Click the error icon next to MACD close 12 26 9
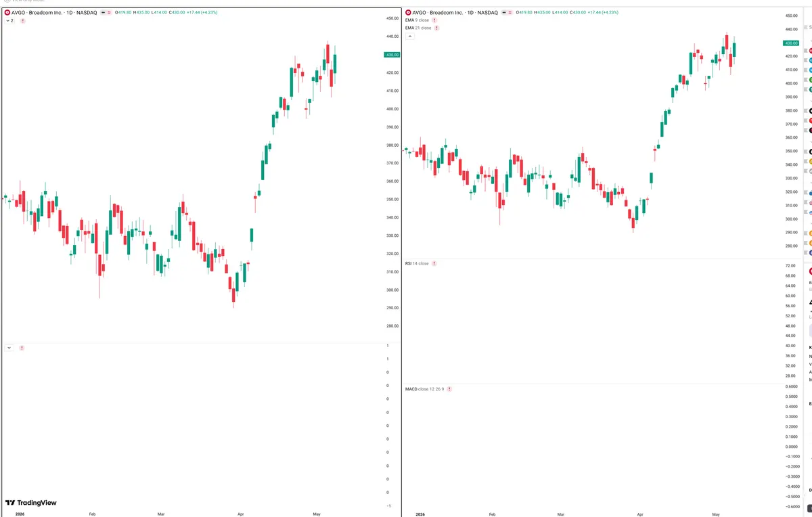 click(x=449, y=389)
